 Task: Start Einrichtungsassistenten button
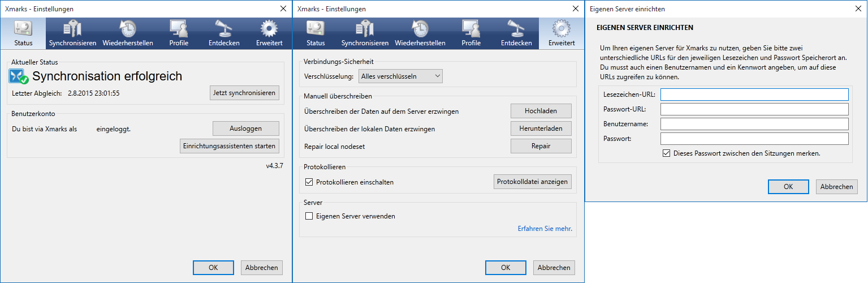[229, 146]
